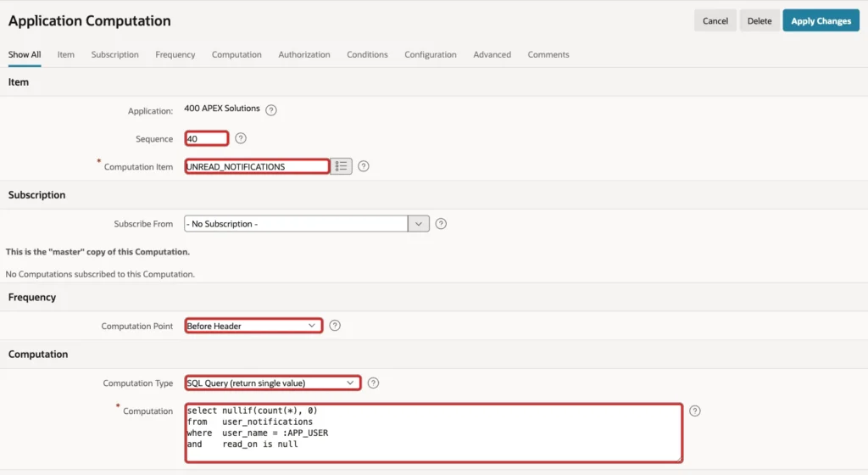Expand the Subscribe From dropdown arrow
This screenshot has width=868, height=475.
[419, 224]
